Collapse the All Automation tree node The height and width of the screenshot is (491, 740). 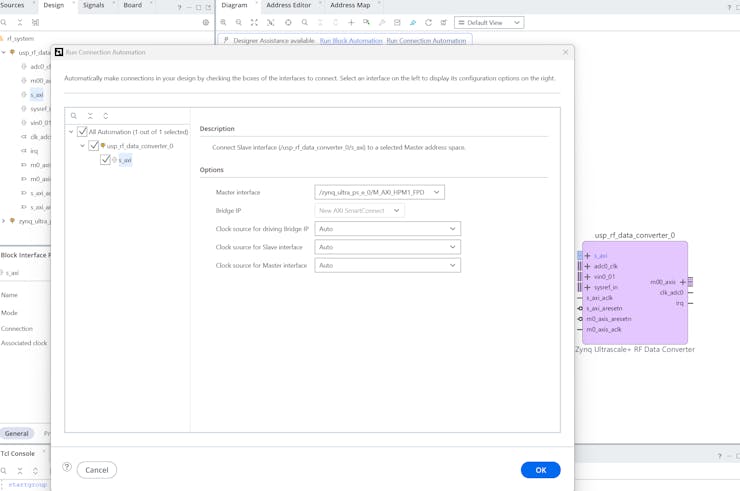[71, 132]
